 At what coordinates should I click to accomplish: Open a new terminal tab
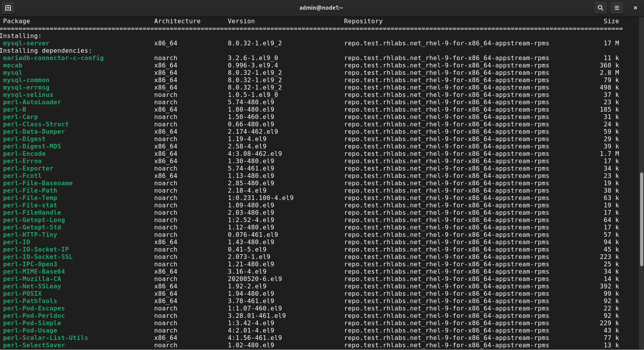tap(8, 8)
